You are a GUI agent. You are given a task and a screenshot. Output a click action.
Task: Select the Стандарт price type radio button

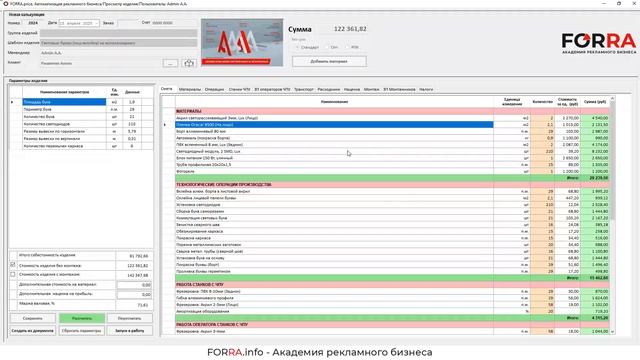coord(297,47)
